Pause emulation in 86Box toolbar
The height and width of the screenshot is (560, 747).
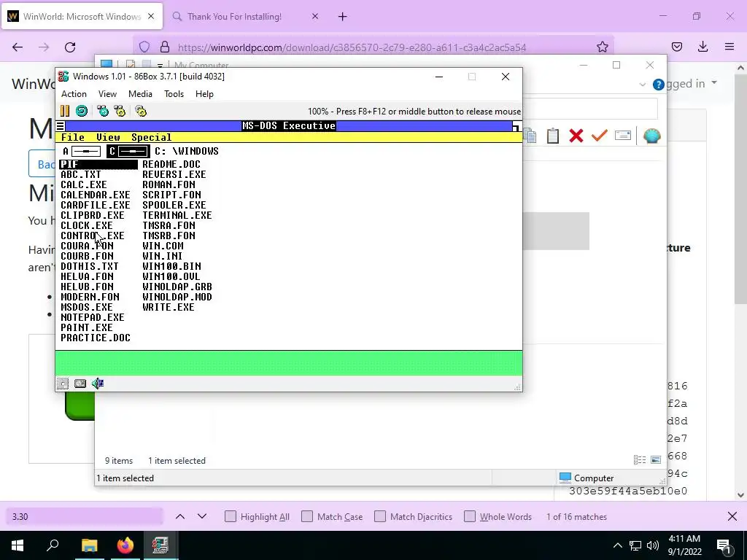click(x=65, y=111)
